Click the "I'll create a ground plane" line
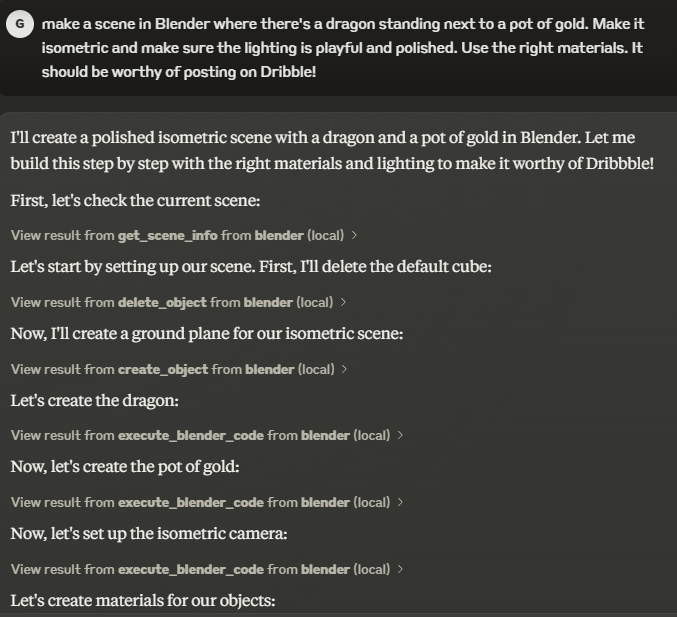The width and height of the screenshot is (677, 617). [206, 334]
